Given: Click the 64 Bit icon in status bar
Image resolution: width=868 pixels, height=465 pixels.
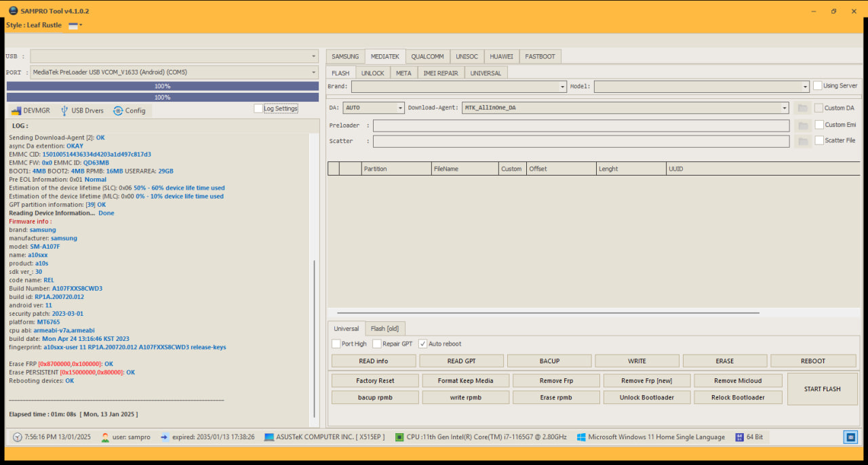Looking at the screenshot, I should click(739, 437).
